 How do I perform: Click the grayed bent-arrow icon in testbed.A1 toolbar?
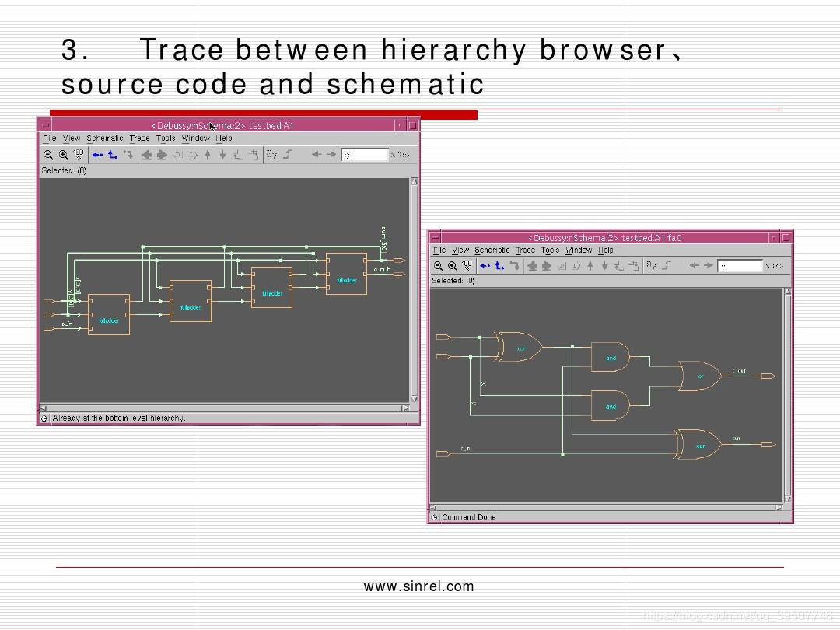(x=128, y=155)
